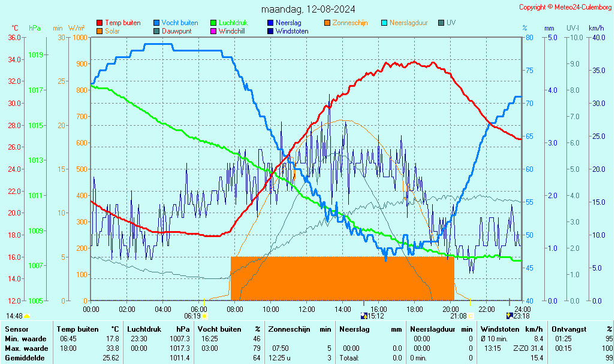
Task: Click the Windstoten legend label
Action: click(x=292, y=31)
